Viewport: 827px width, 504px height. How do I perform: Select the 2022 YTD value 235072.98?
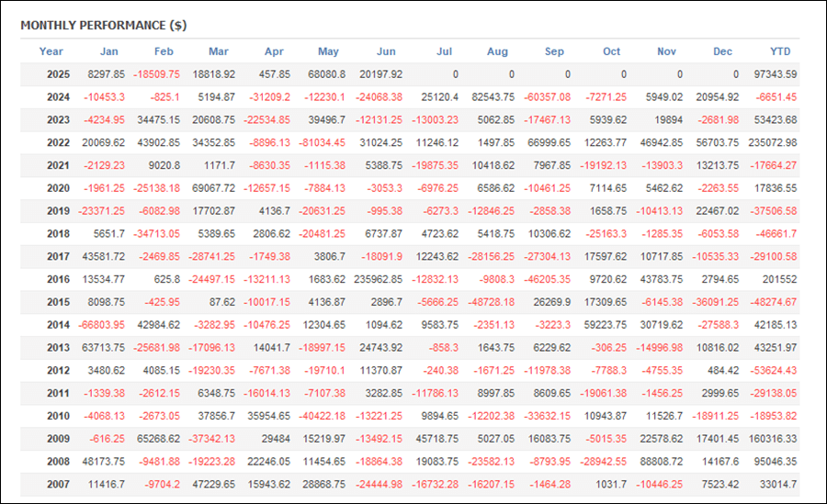coord(773,143)
